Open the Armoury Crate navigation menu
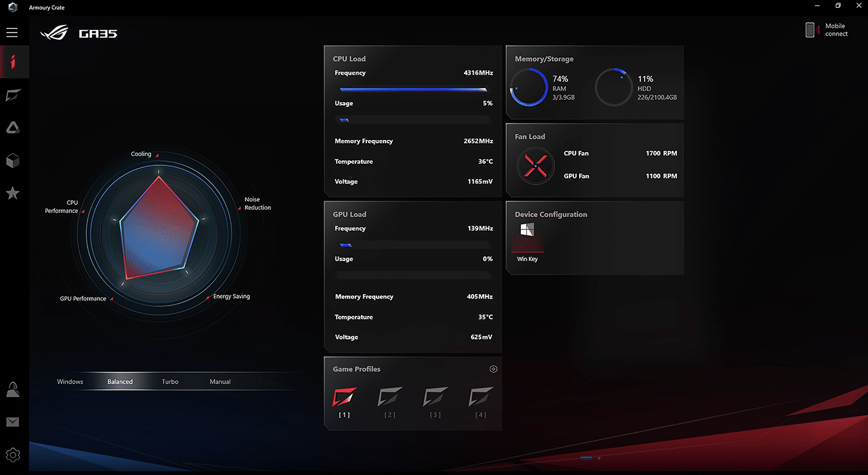 click(x=12, y=32)
